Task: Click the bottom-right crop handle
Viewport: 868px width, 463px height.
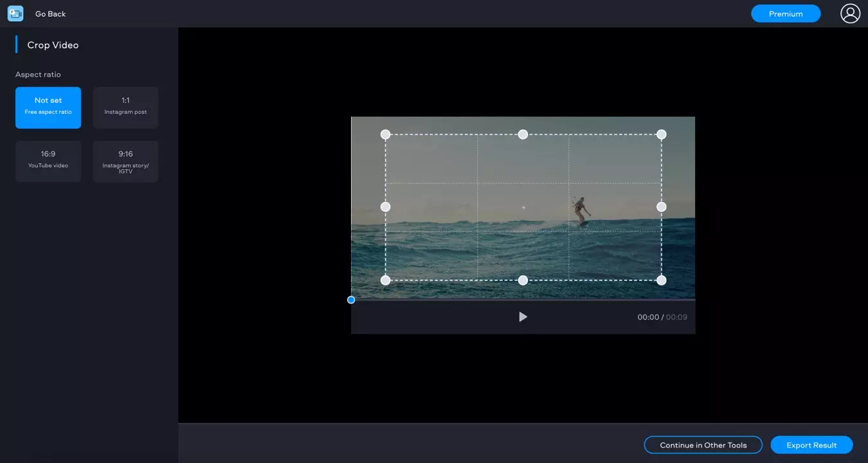Action: point(661,280)
